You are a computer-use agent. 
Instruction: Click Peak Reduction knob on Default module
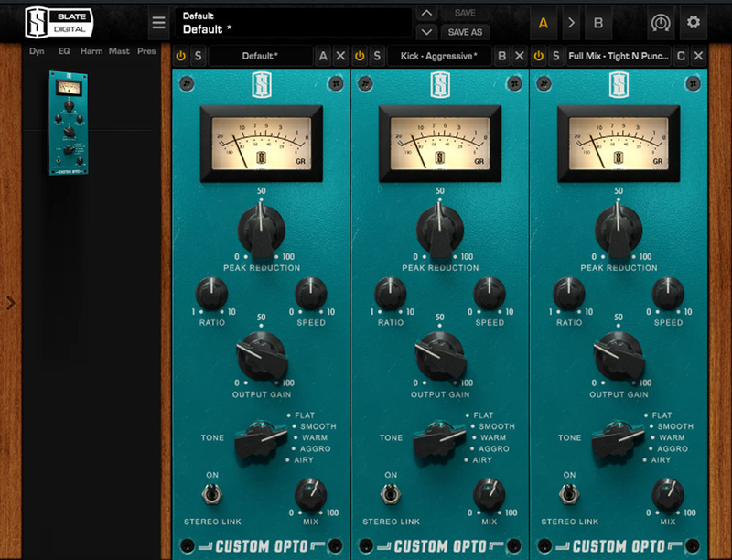click(261, 230)
